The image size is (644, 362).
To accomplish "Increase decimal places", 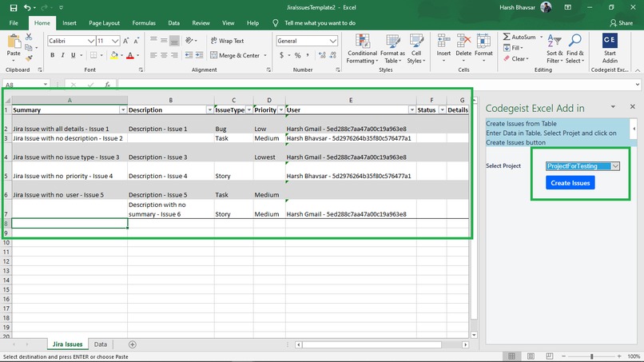I will tap(322, 55).
